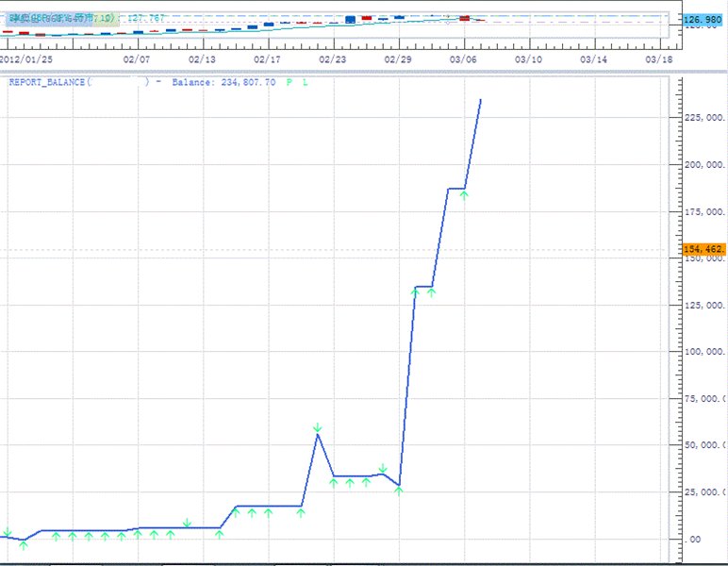Click the 100,000 value on the balance axis

[703, 352]
